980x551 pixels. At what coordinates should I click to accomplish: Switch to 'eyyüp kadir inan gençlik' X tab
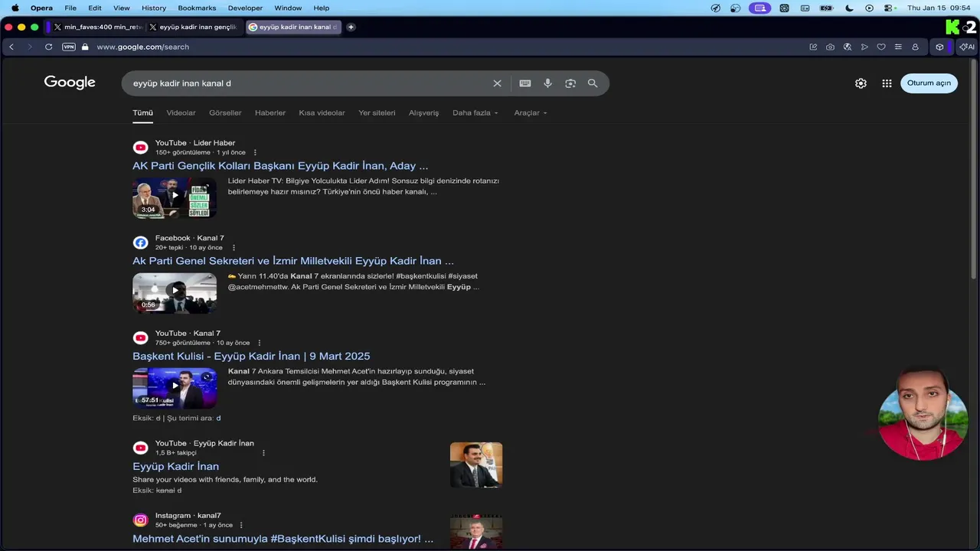(193, 27)
